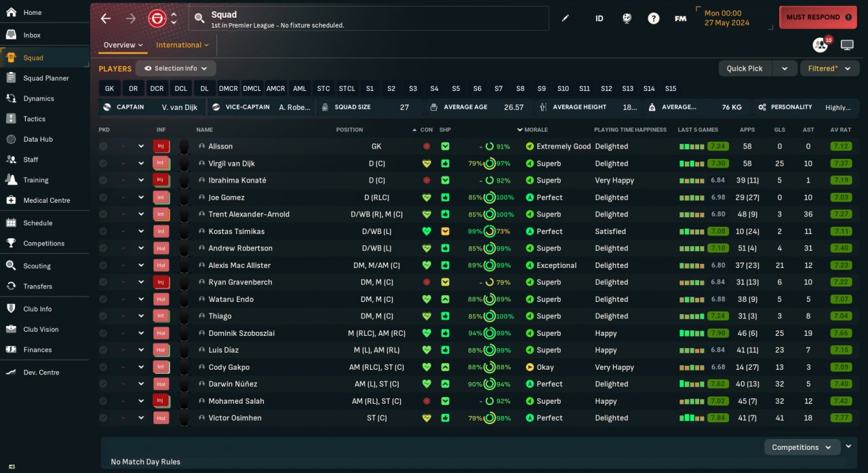Viewport: 868px width, 473px height.
Task: Open the Scouting magnifier icon
Action: (x=11, y=266)
